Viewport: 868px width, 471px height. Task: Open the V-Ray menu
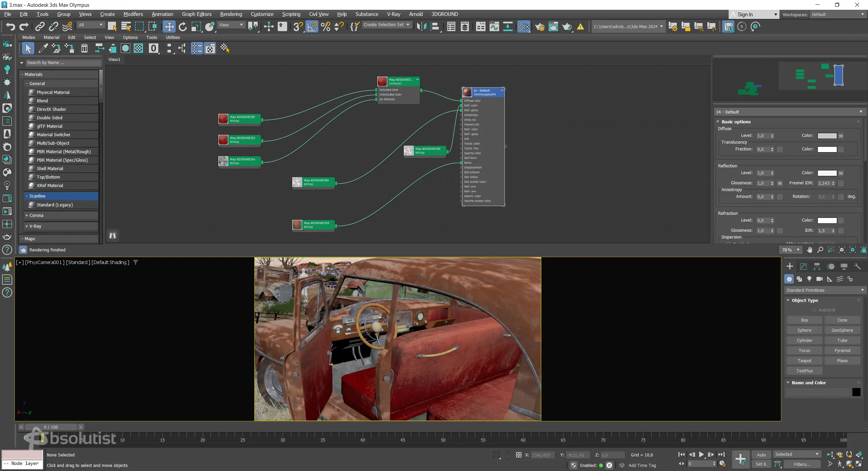393,14
